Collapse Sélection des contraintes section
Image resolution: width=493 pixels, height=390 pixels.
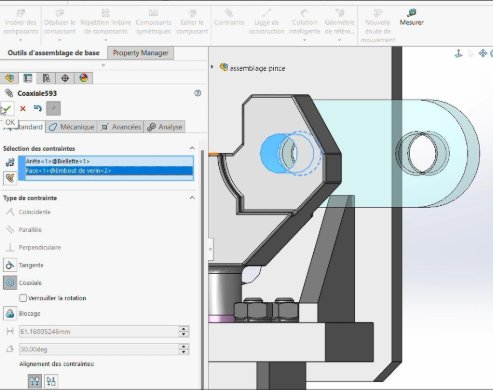pos(192,148)
